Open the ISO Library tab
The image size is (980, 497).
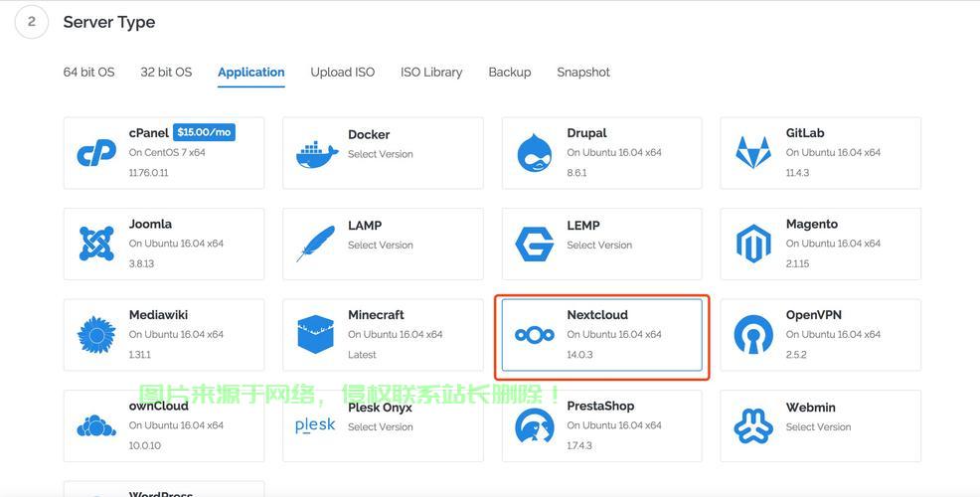tap(431, 72)
